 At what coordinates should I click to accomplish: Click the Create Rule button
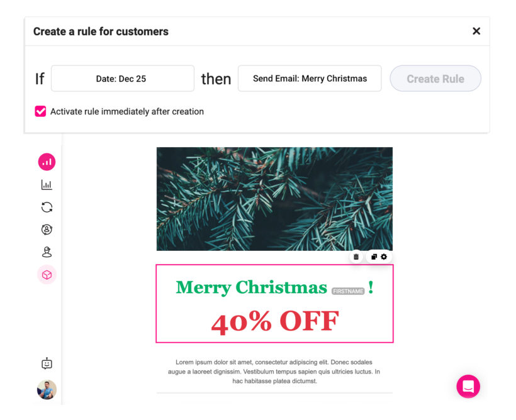click(435, 79)
